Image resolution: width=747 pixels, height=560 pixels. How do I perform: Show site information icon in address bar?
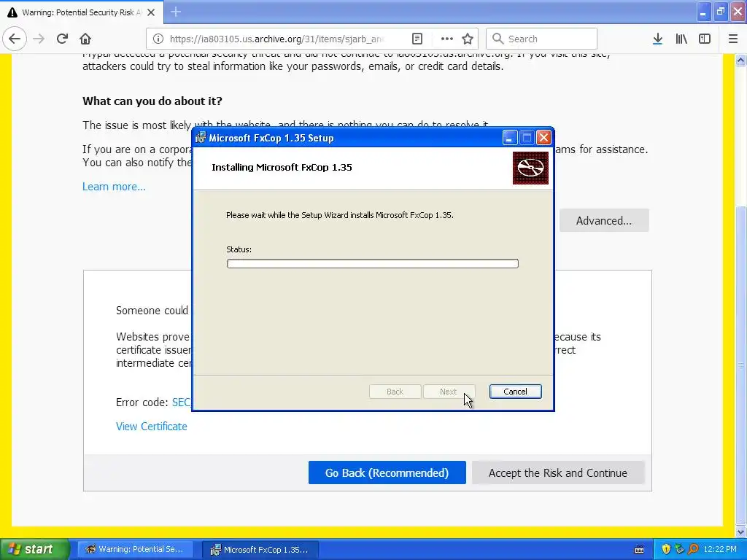pos(158,39)
